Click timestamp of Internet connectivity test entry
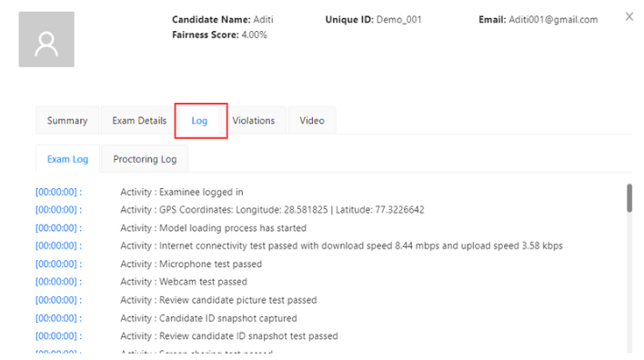 pos(59,245)
